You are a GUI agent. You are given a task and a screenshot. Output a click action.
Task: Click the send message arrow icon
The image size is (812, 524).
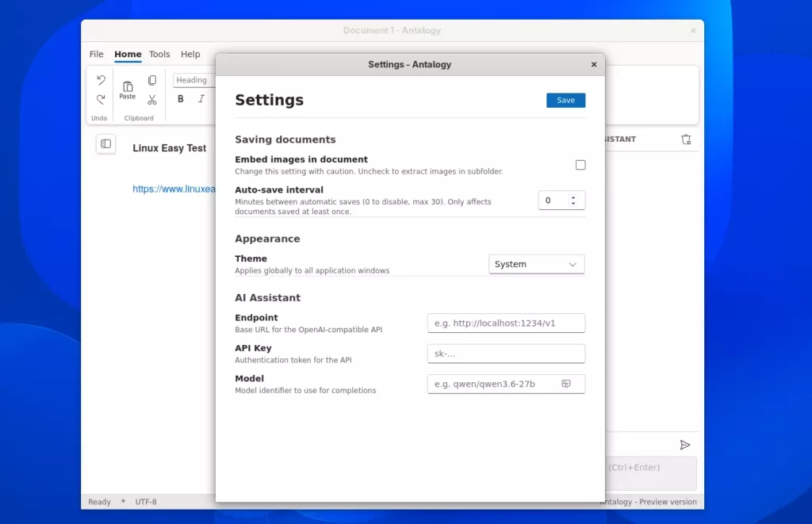pyautogui.click(x=684, y=445)
